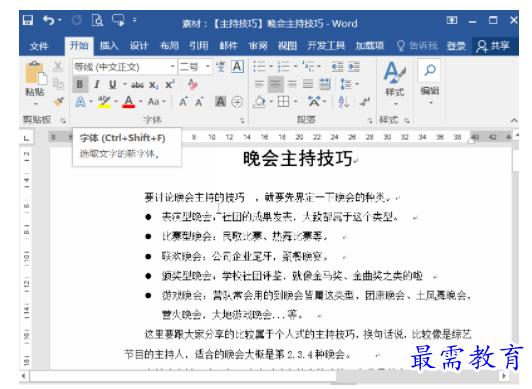Apply a character border with the boxed A icon

pyautogui.click(x=238, y=66)
